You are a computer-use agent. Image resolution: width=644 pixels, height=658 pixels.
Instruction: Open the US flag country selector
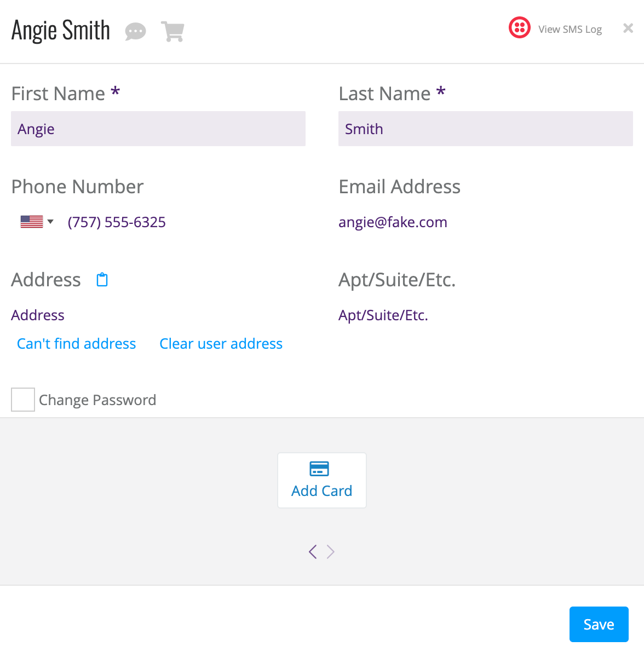(x=32, y=222)
